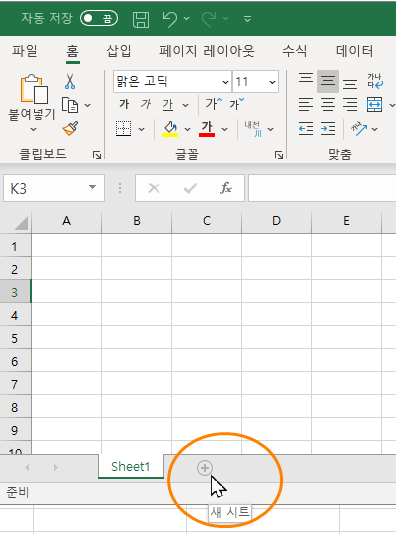Click the greyed Redo arrow icon
The width and height of the screenshot is (396, 534).
[209, 19]
